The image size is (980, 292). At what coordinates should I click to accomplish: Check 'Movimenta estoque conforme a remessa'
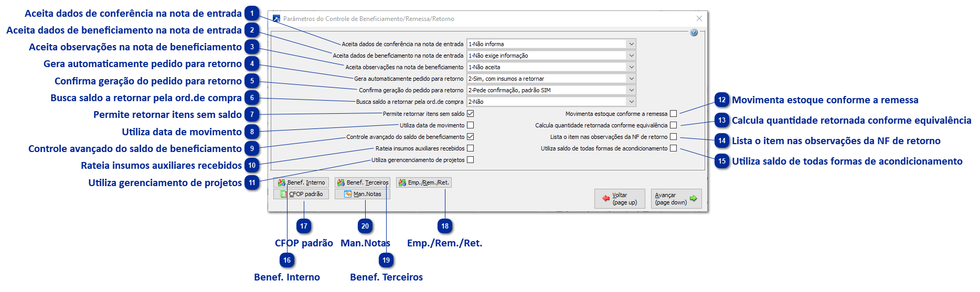(x=674, y=114)
